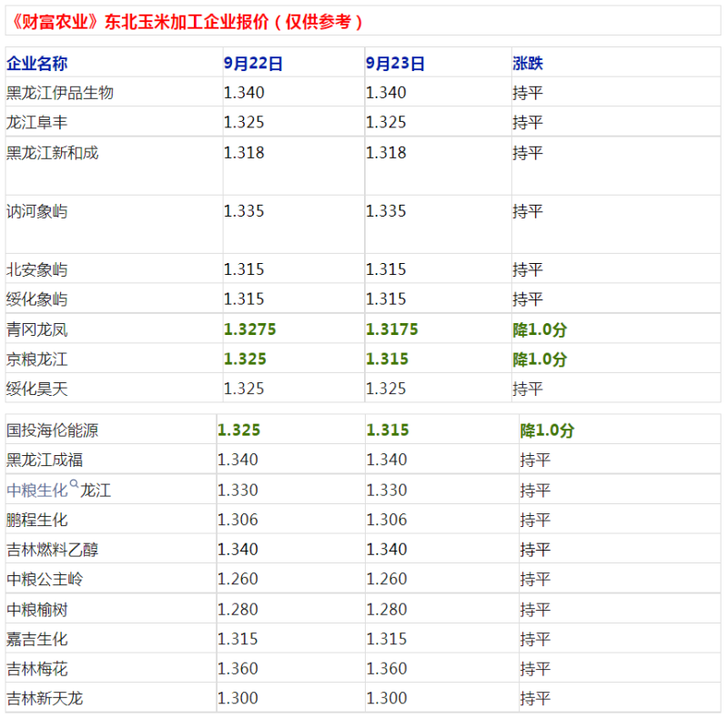Select the company name 吉林燃料乙醇
The width and height of the screenshot is (728, 719).
point(53,550)
